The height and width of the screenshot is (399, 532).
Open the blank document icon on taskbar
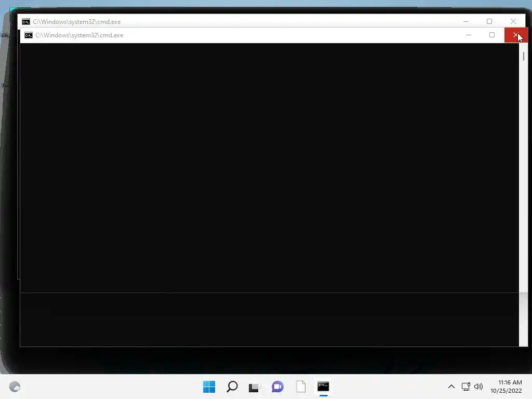[301, 387]
